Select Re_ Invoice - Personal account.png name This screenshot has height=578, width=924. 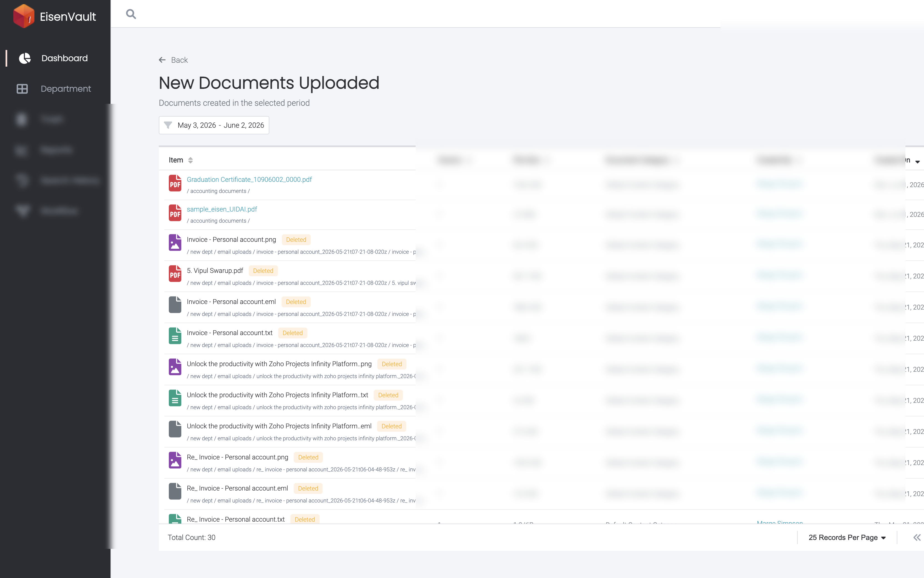point(237,457)
